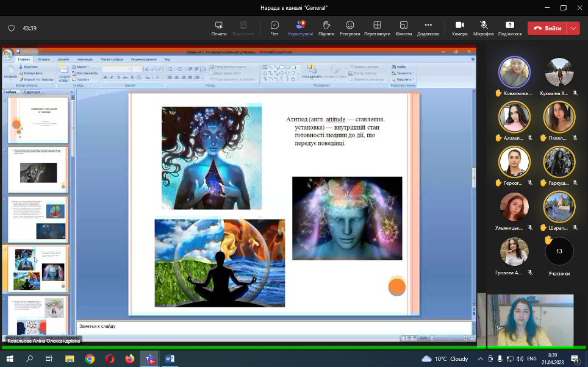Screen dimensions: 588x367
Task: Expand dropdown arrow next to Вийти
Action: 573,28
